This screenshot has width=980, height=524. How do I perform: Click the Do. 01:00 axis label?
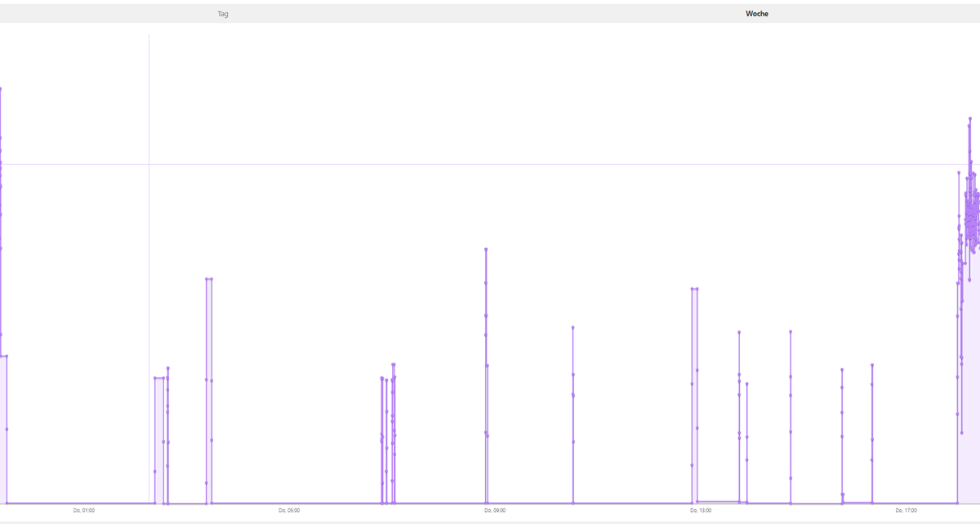pyautogui.click(x=84, y=511)
